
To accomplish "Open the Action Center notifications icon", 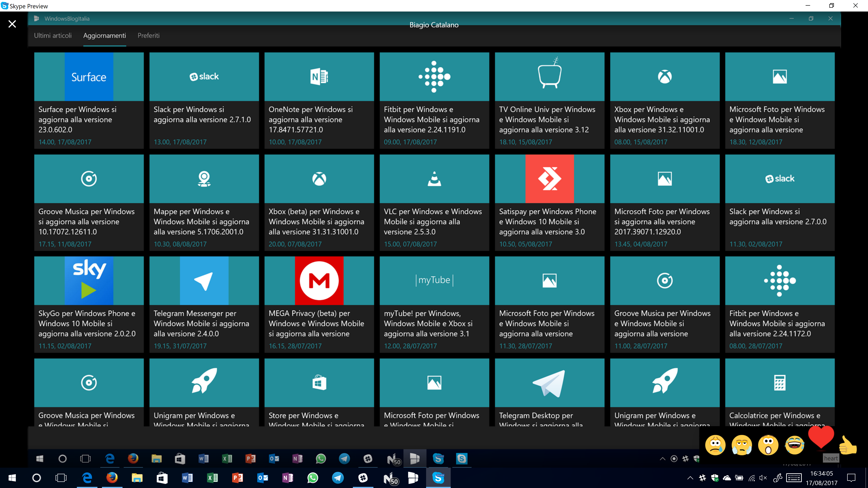I will pyautogui.click(x=851, y=478).
